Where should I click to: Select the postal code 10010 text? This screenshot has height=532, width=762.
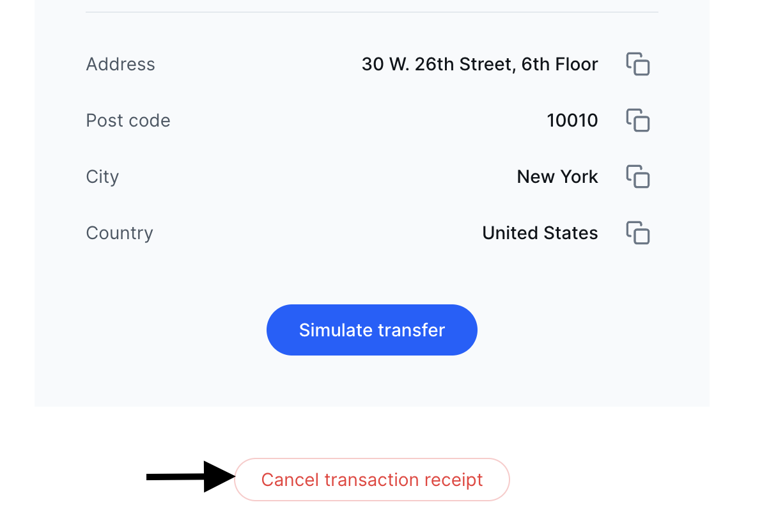click(572, 120)
